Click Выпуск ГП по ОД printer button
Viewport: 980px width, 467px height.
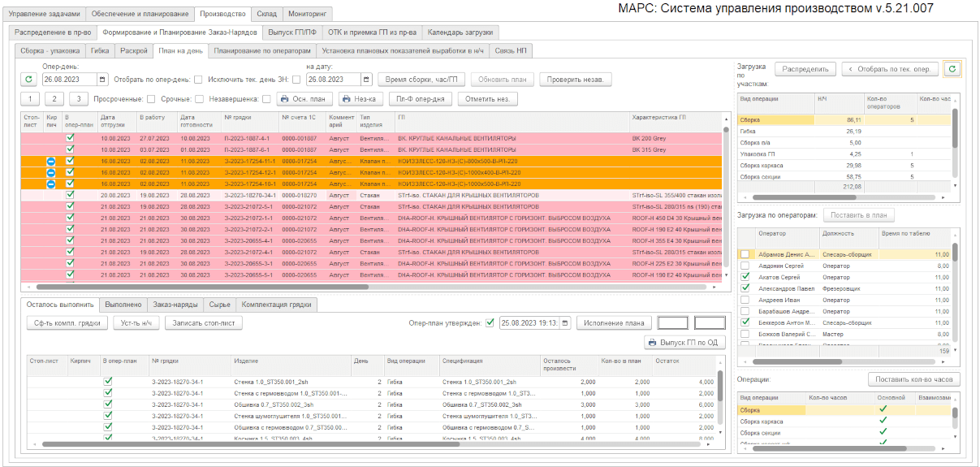click(x=684, y=343)
